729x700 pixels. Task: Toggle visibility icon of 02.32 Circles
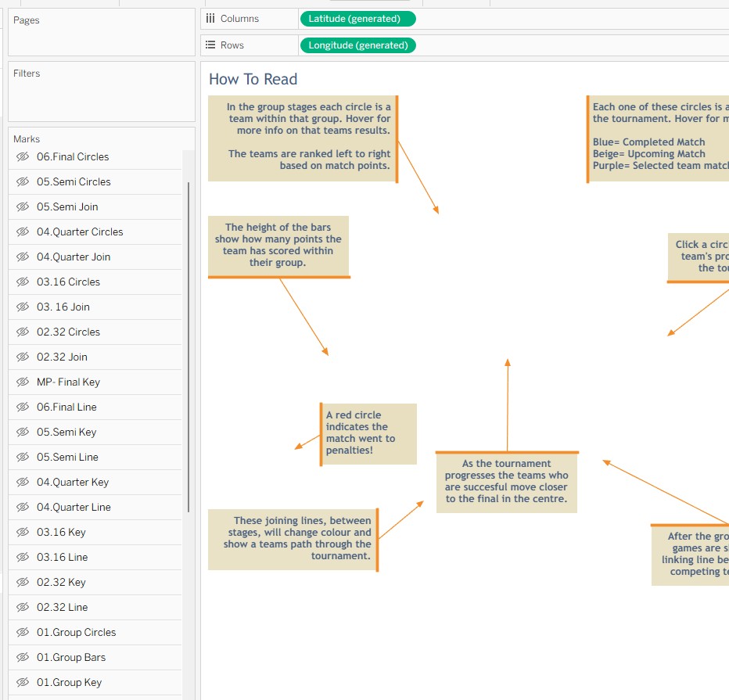coord(23,332)
